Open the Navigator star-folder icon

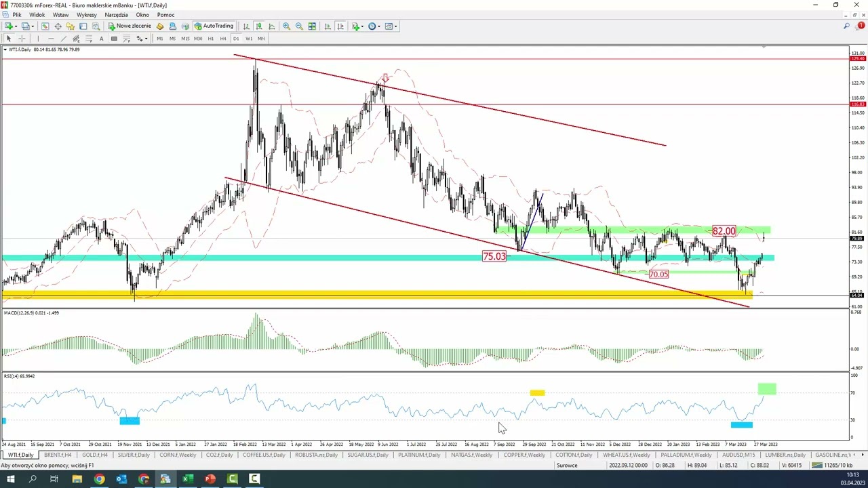(71, 26)
